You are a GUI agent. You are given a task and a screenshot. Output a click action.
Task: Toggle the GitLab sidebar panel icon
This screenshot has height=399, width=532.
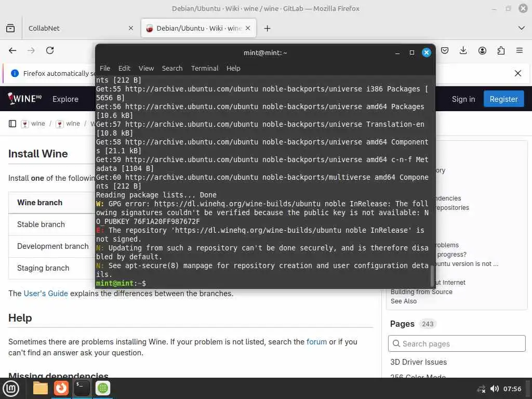[x=12, y=124]
